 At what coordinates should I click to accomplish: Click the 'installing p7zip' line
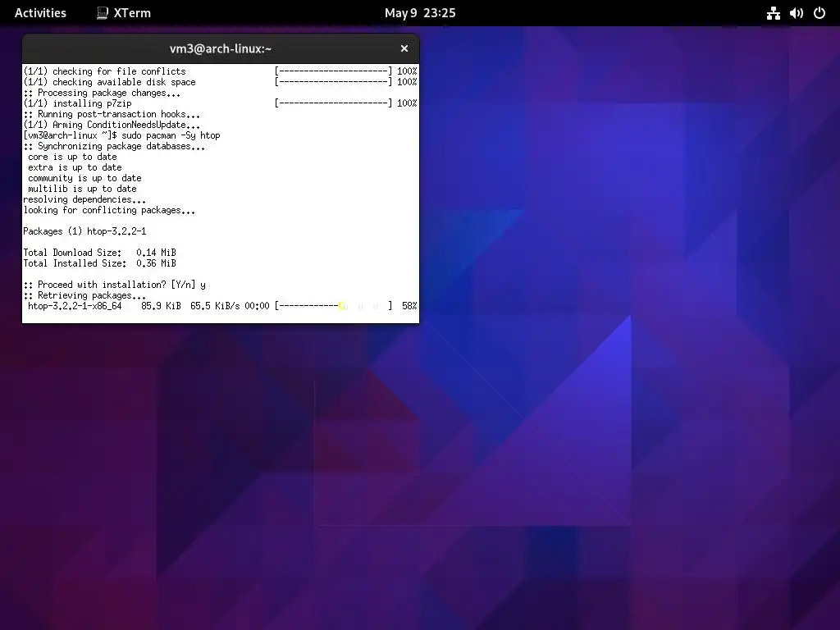77,103
